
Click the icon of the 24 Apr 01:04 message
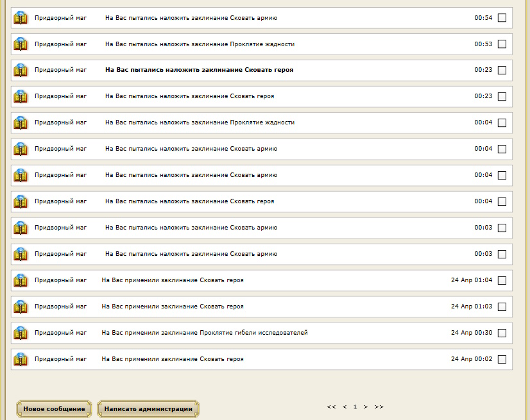(x=21, y=281)
